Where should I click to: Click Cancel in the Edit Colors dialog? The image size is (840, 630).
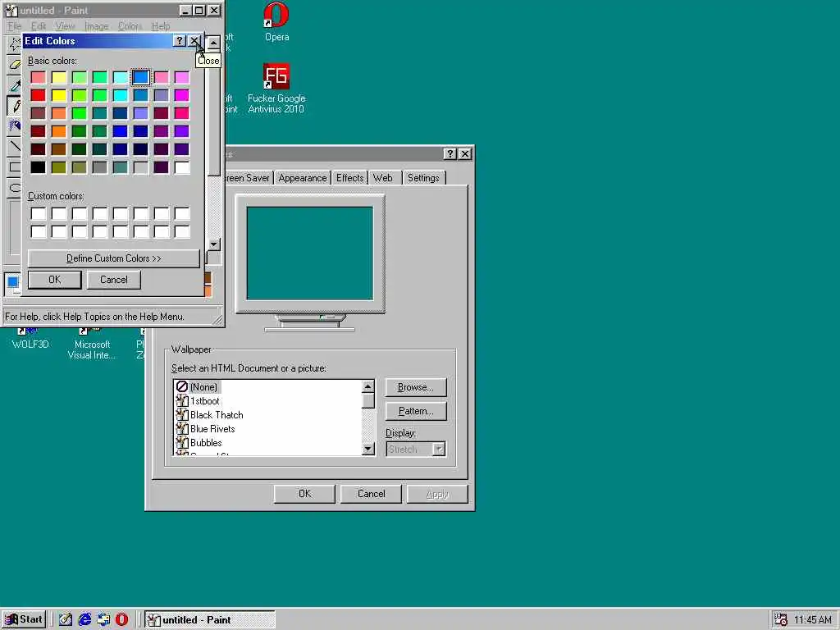pyautogui.click(x=113, y=280)
